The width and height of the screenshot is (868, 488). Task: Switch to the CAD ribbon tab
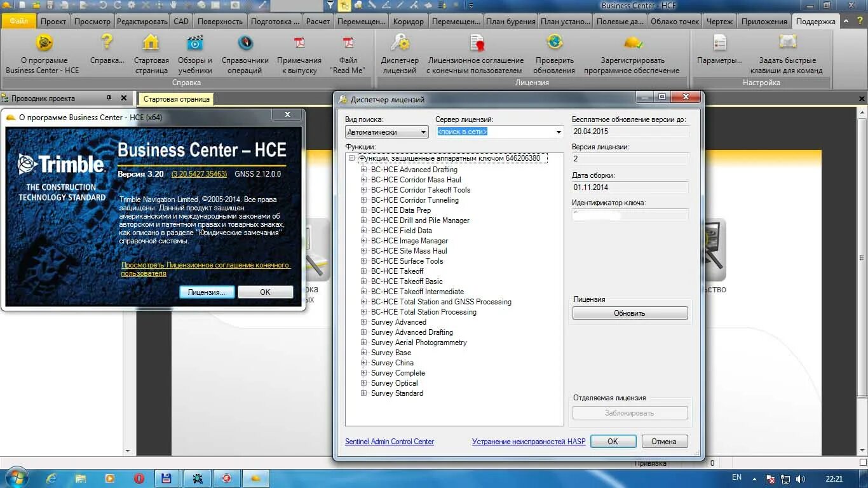point(181,21)
